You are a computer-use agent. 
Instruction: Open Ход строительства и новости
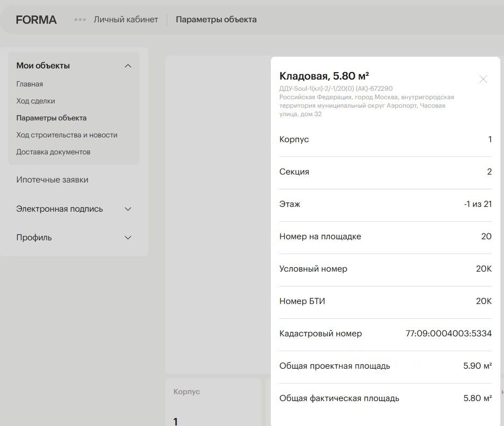tap(67, 135)
